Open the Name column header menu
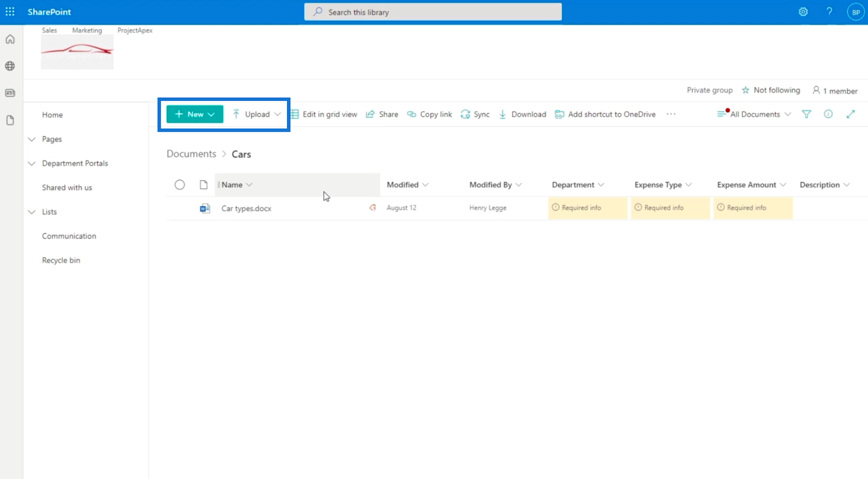 237,184
